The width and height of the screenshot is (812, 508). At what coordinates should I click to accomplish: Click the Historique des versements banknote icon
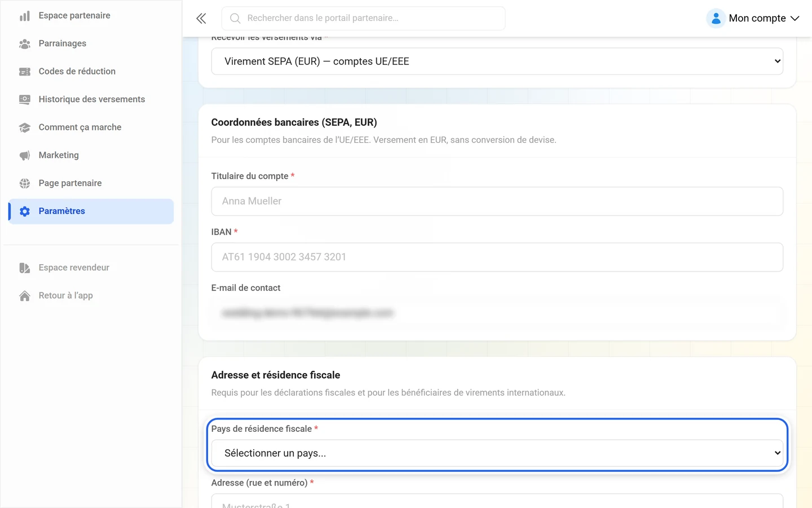click(25, 99)
